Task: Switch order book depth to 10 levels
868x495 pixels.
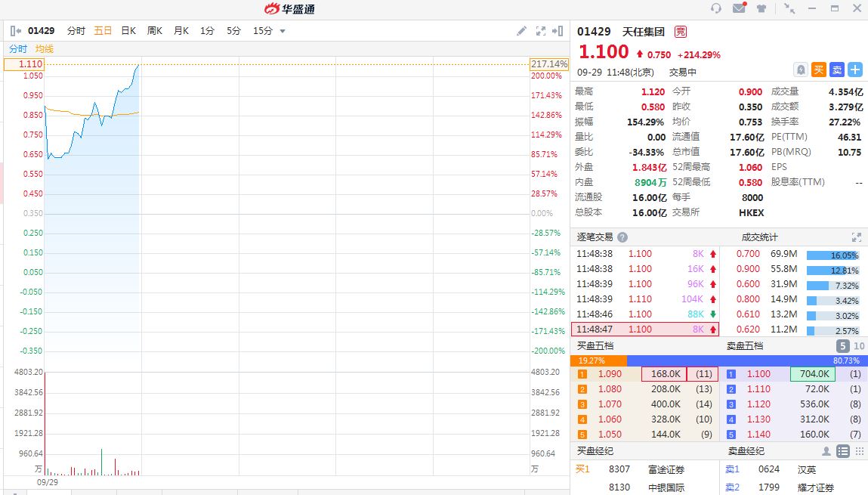Action: coord(859,346)
